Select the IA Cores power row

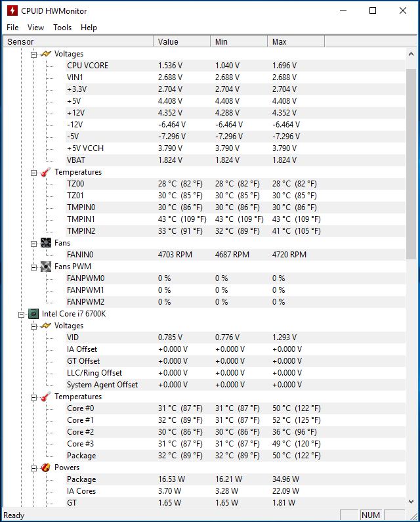coord(236,491)
